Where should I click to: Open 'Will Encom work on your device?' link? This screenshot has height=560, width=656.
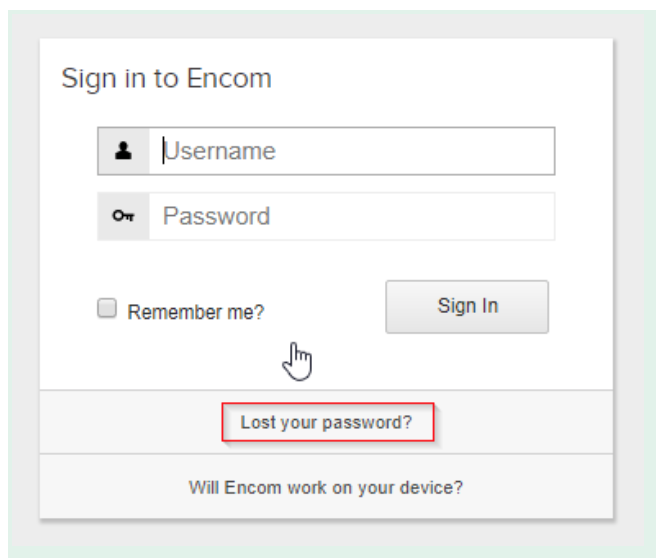click(326, 488)
